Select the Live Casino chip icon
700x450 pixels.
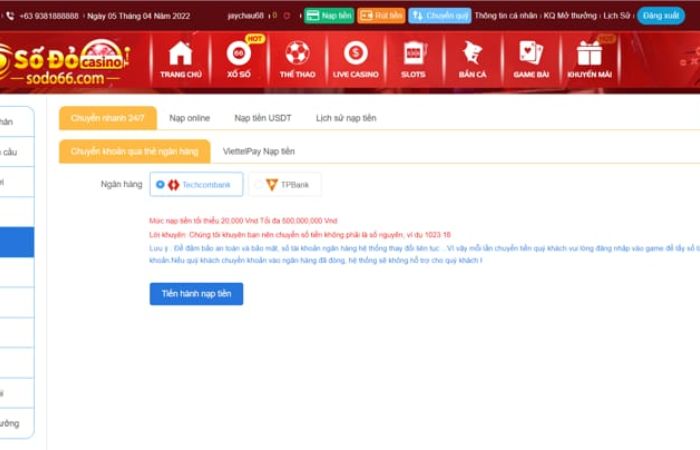tap(355, 56)
